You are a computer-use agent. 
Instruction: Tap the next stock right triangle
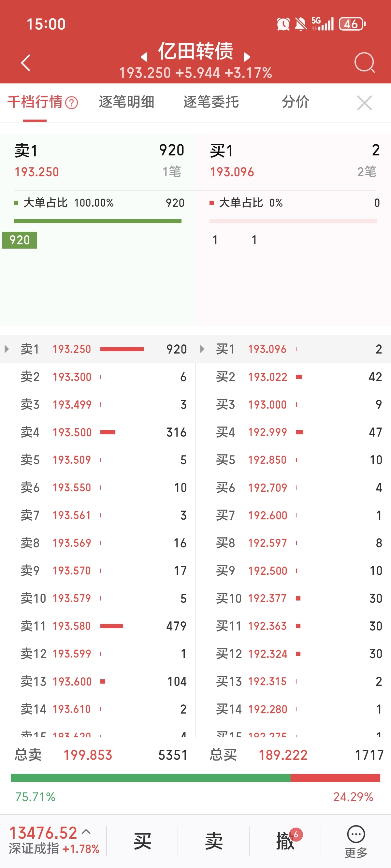(x=247, y=57)
